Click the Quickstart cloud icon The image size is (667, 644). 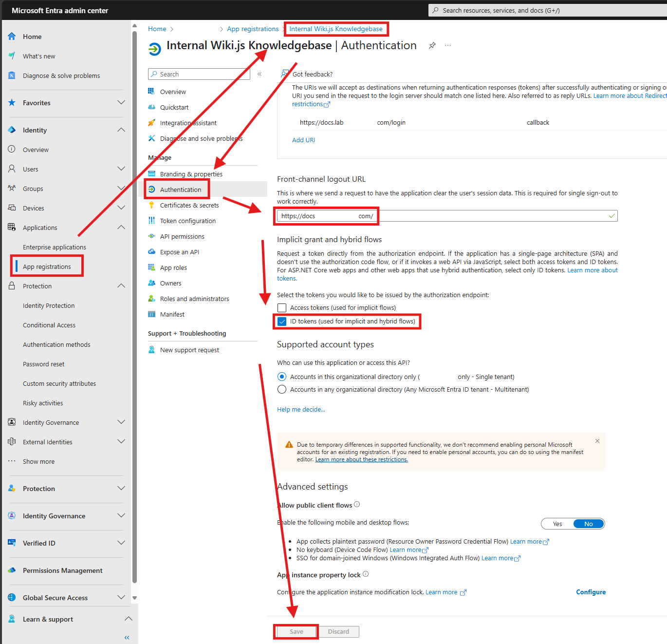(151, 107)
